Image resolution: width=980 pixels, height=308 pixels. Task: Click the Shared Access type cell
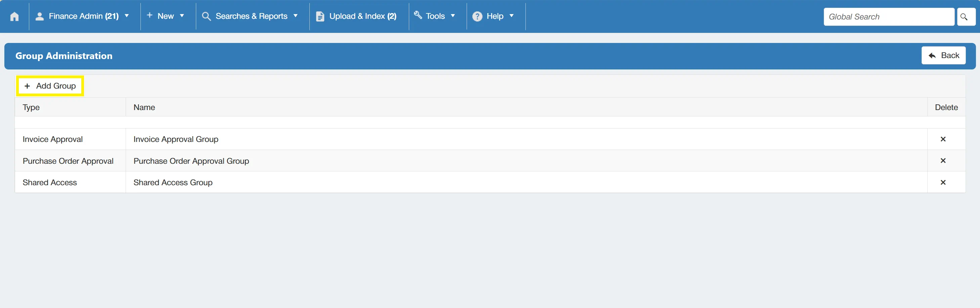[70, 183]
